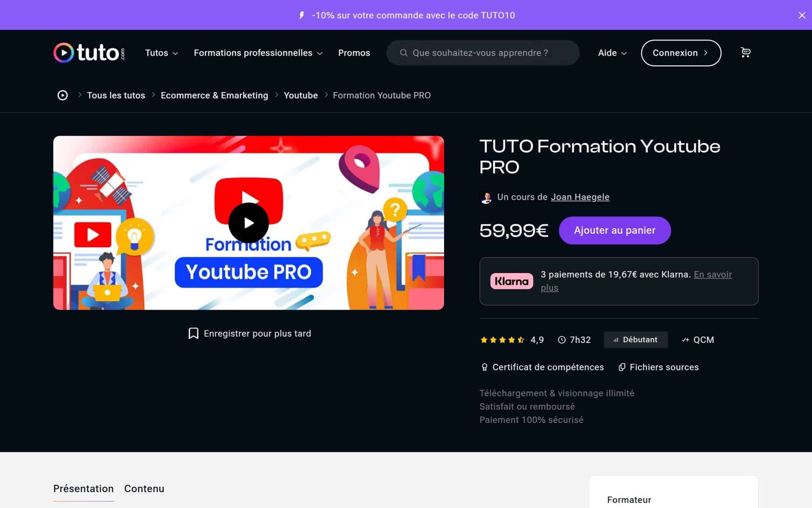812x508 pixels.
Task: Click the search magnifier icon
Action: pos(404,53)
